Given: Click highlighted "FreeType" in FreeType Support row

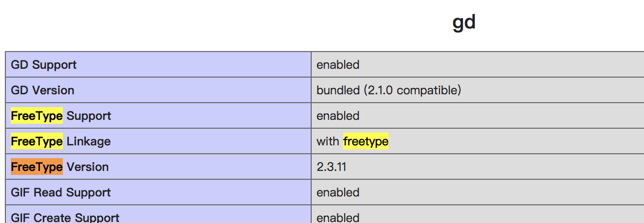Looking at the screenshot, I should [x=36, y=116].
